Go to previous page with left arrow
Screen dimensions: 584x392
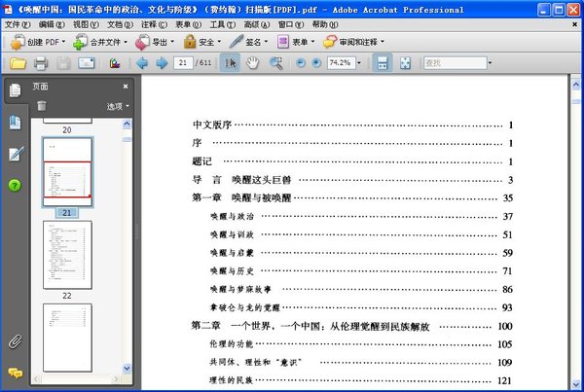tap(141, 63)
